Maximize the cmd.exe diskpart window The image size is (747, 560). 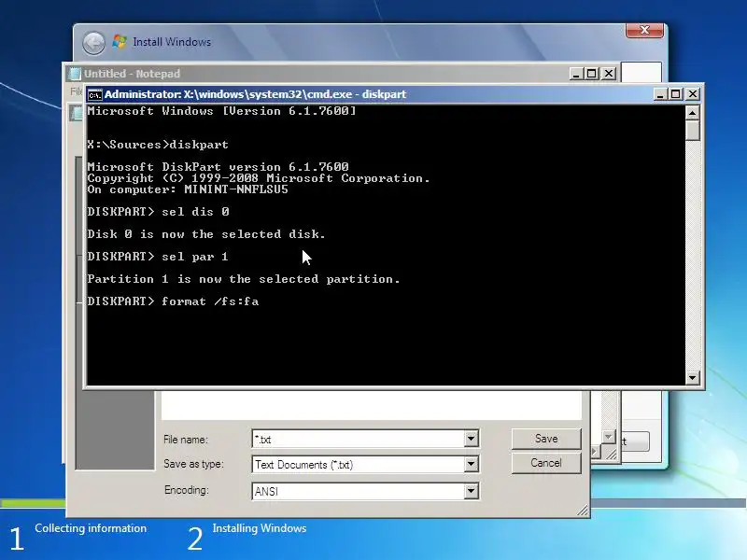[675, 94]
